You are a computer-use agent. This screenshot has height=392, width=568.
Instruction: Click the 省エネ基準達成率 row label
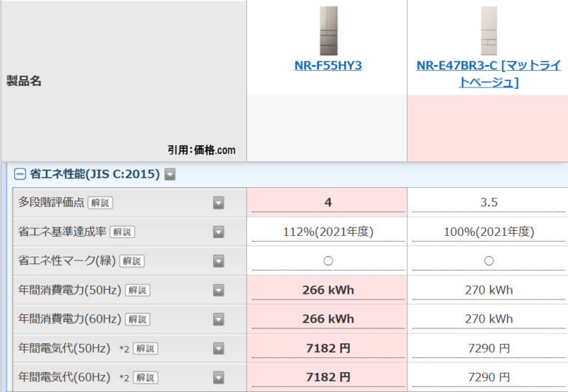[62, 232]
